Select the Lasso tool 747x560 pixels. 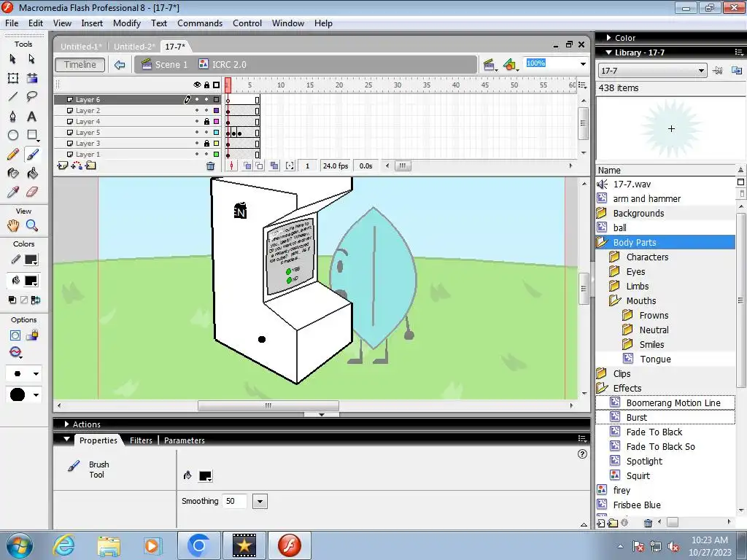[32, 97]
